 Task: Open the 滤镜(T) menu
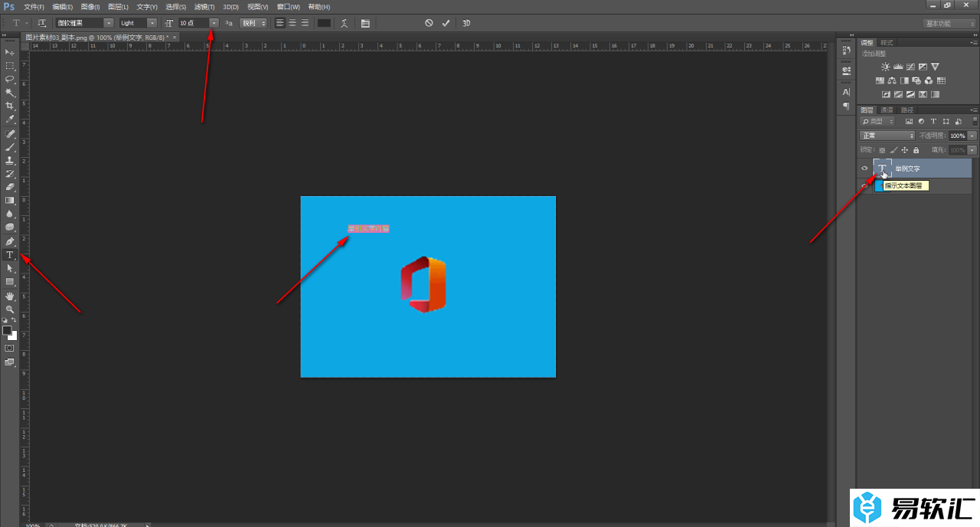(x=204, y=6)
